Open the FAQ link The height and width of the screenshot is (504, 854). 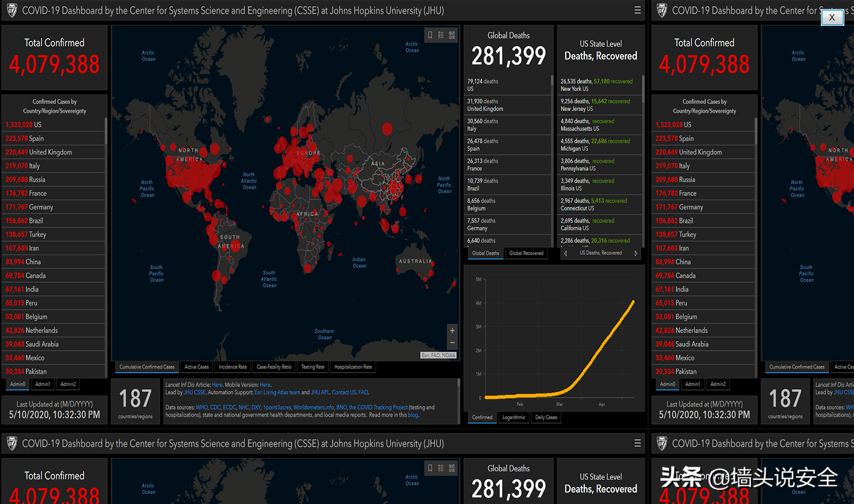click(363, 393)
